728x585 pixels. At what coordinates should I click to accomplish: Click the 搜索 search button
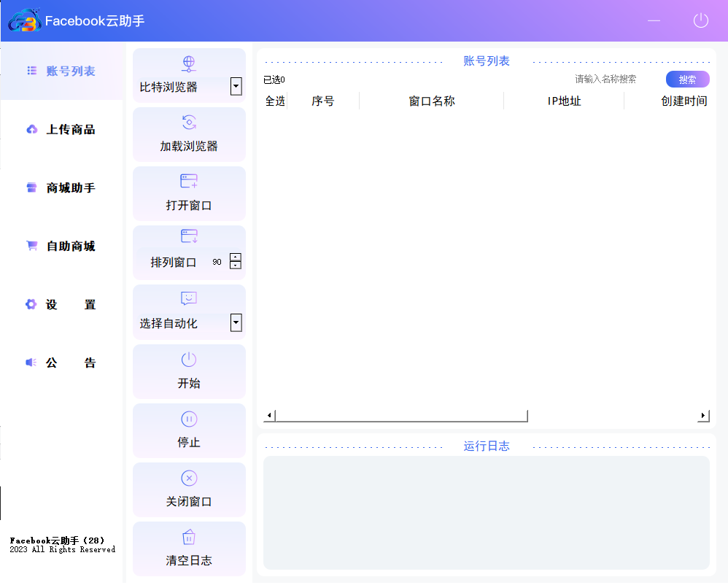tap(687, 80)
